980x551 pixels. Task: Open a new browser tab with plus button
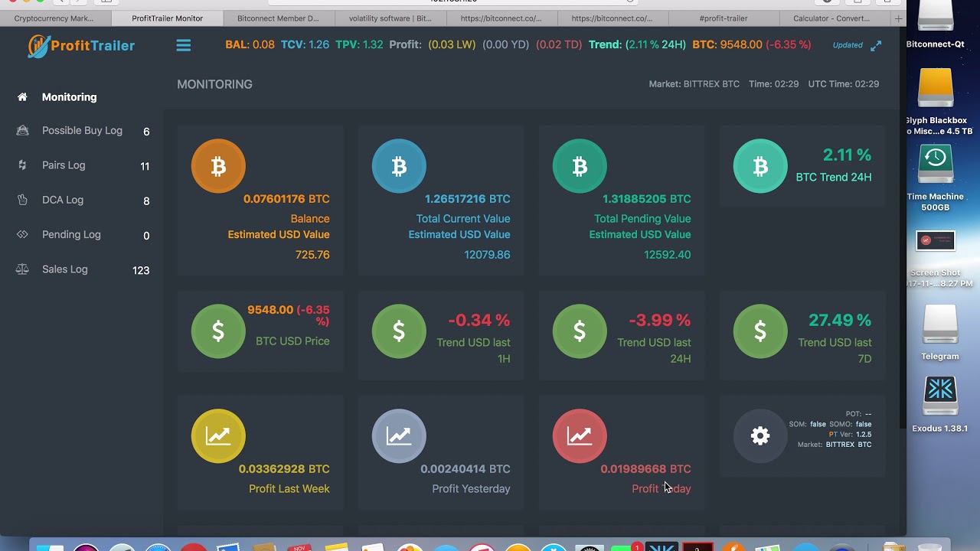click(x=898, y=18)
